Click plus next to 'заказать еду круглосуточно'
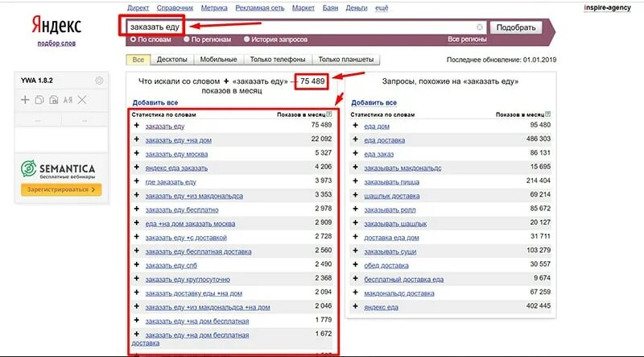 click(137, 279)
